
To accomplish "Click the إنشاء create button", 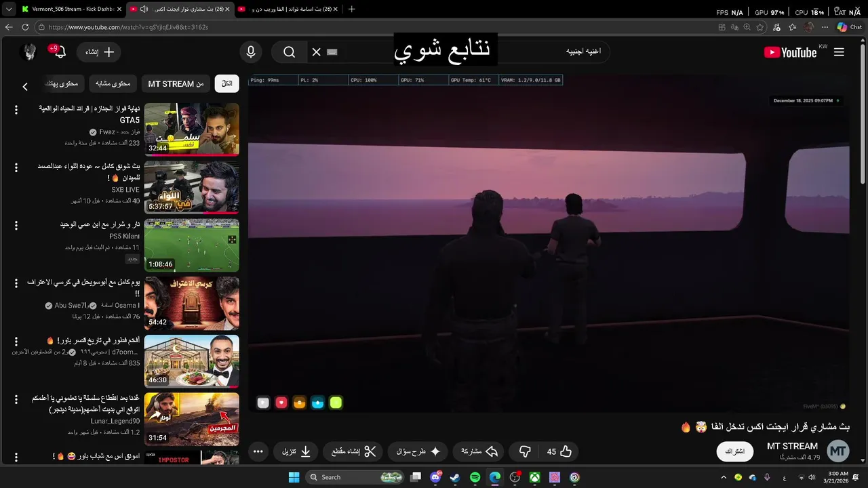I will pos(99,52).
